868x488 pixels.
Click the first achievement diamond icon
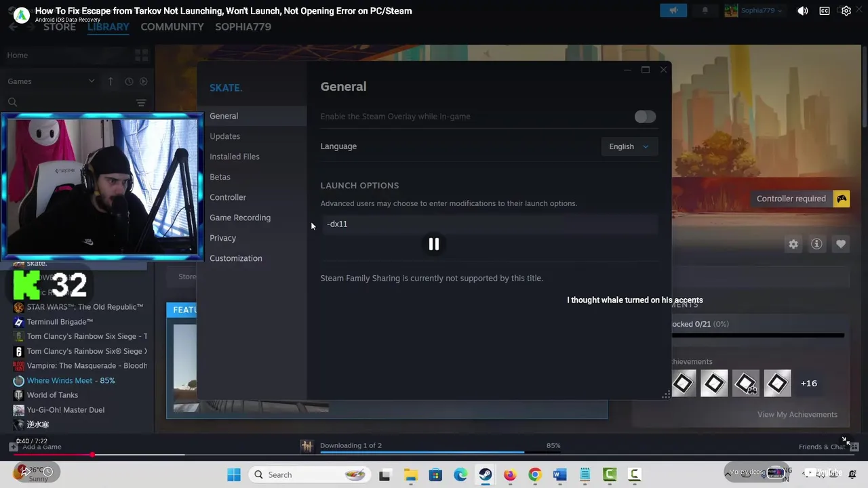tap(683, 384)
